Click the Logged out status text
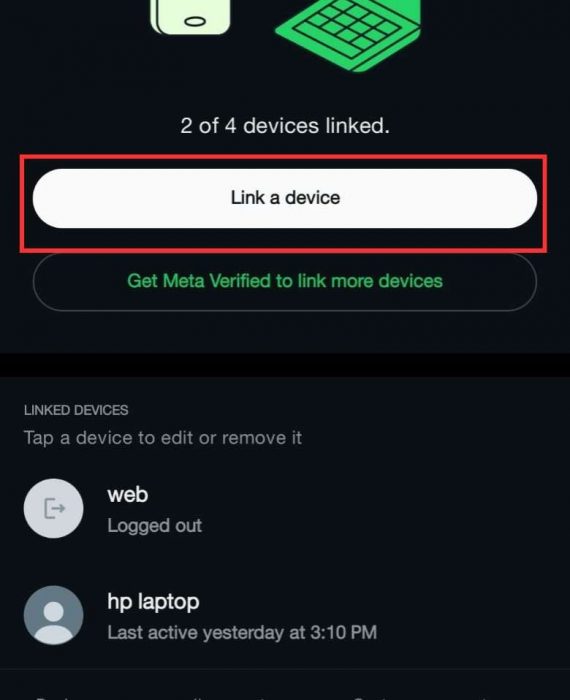 tap(154, 525)
